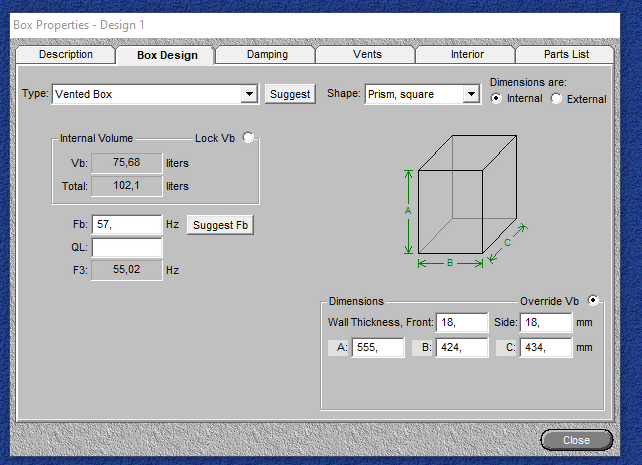Select the External dimensions radio button
The image size is (642, 465).
pos(556,99)
